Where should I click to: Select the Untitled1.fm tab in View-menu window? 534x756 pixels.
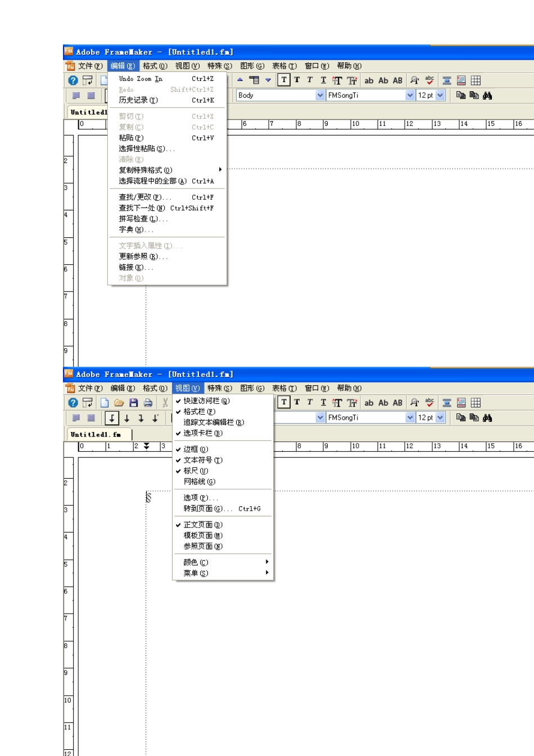tap(99, 434)
